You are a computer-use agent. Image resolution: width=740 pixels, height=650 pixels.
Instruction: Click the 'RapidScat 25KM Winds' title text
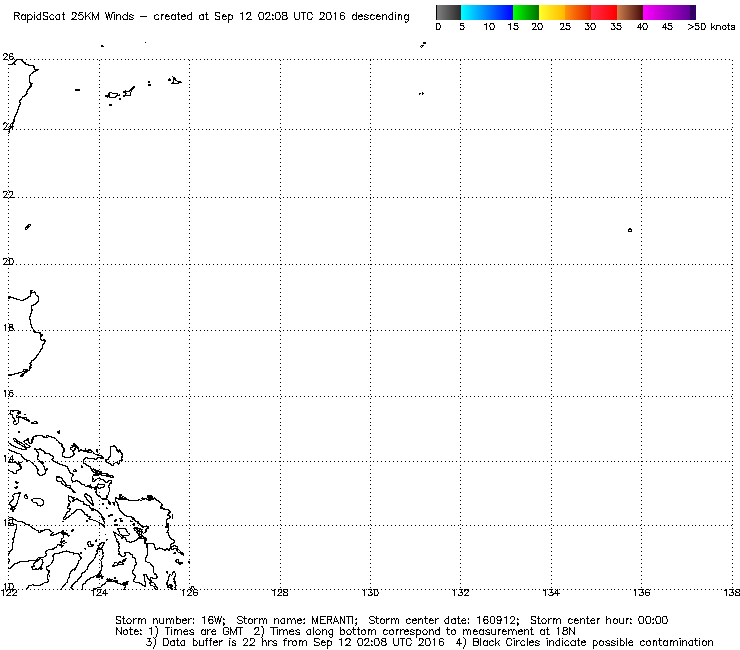[74, 17]
